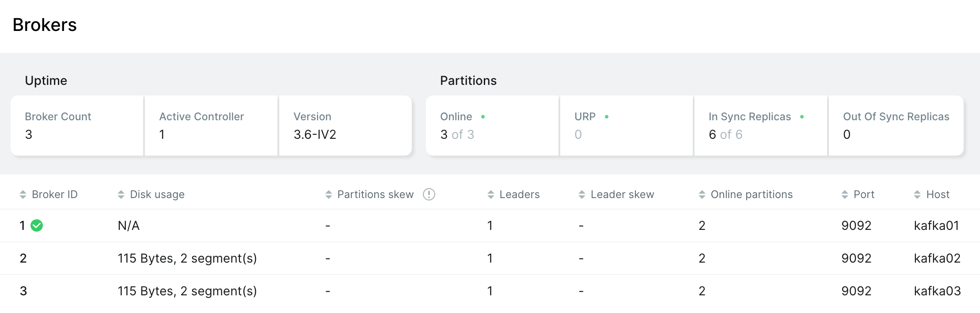Click the Broker Count card
980x313 pixels.
tap(77, 126)
